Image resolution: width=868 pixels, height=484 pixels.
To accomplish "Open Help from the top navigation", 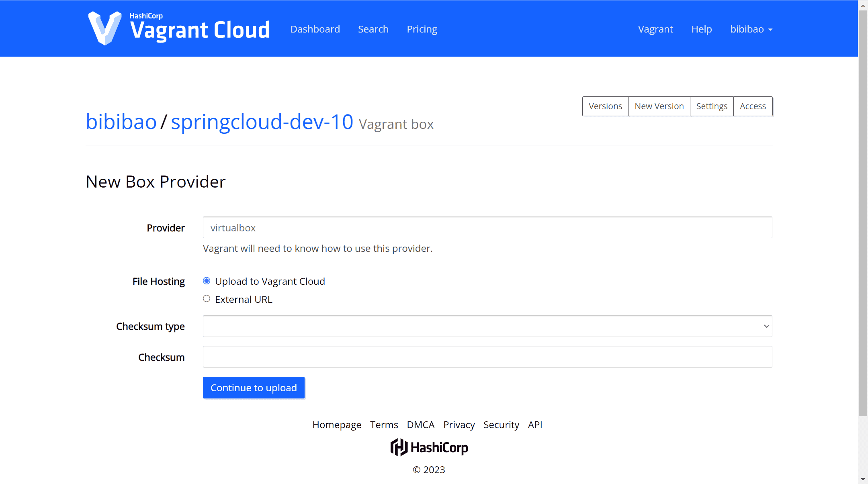I will pos(702,29).
